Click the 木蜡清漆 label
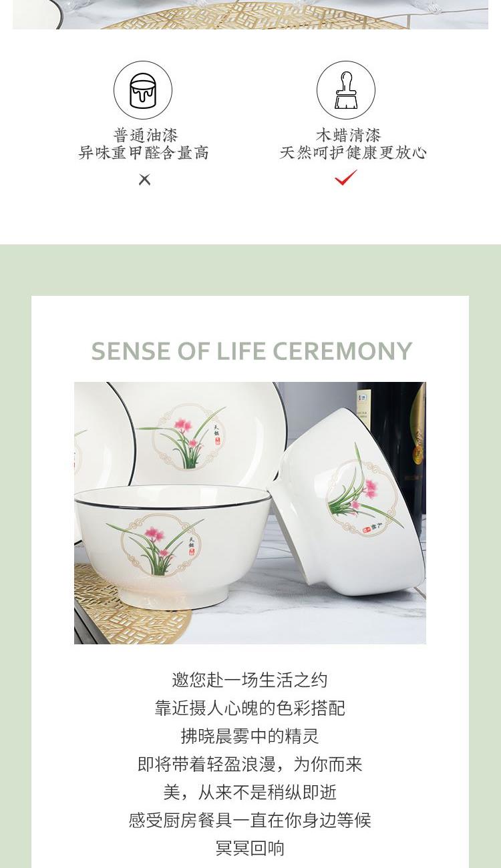This screenshot has width=501, height=868. pyautogui.click(x=347, y=136)
